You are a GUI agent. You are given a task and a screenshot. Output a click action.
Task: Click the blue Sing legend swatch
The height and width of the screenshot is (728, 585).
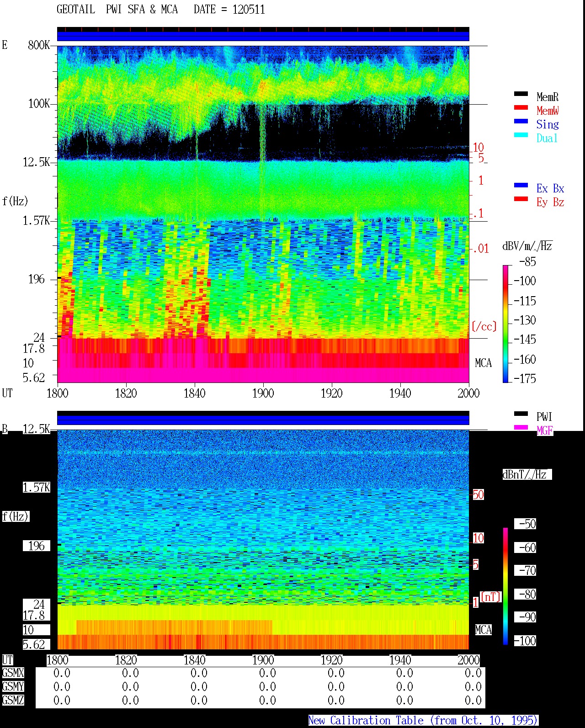(521, 121)
